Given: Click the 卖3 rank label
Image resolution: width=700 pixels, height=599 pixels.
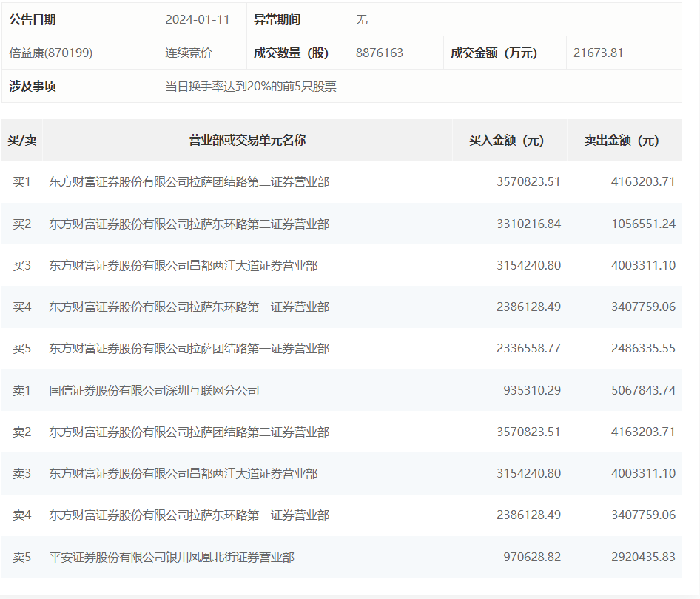Looking at the screenshot, I should (x=22, y=473).
